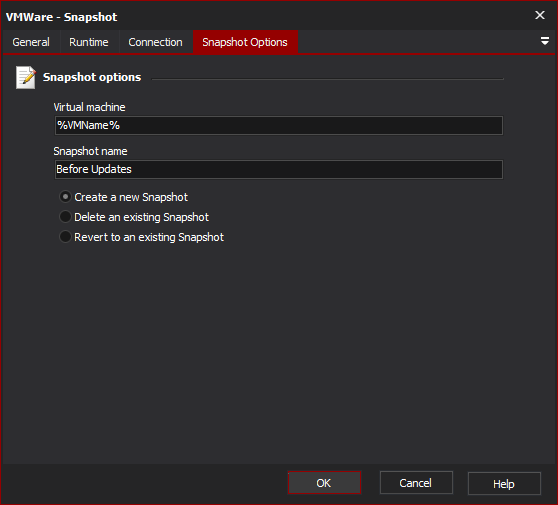Screen dimensions: 558x505
Task: Click the VMWare - Snapshot title text
Action: [x=61, y=17]
